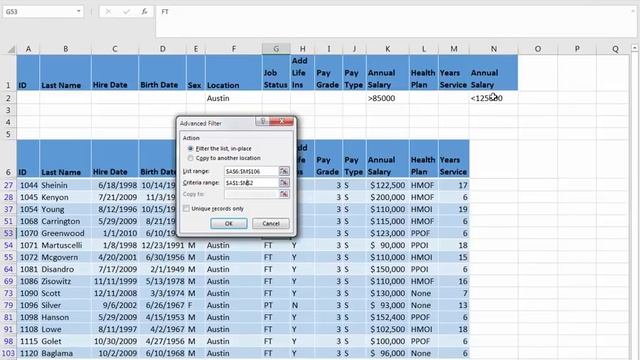Click hire date 9/6/2002 cell
The height and width of the screenshot is (360, 640).
[115, 305]
